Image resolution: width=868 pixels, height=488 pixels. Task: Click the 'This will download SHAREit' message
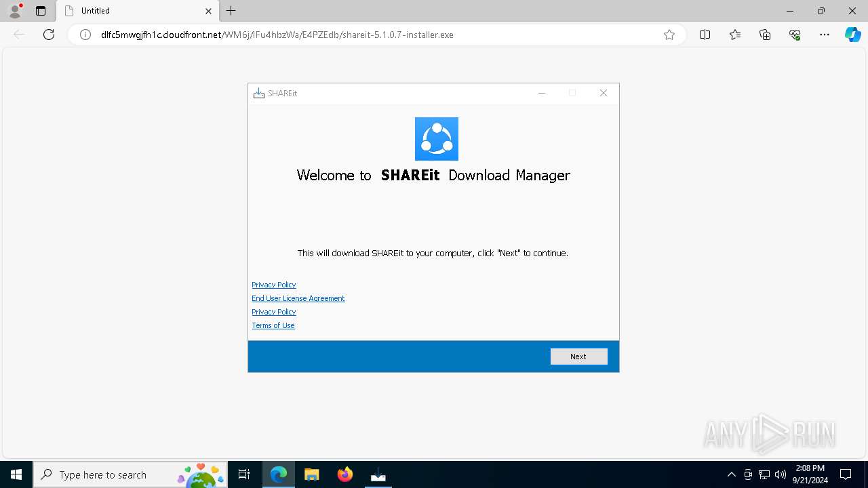point(433,253)
